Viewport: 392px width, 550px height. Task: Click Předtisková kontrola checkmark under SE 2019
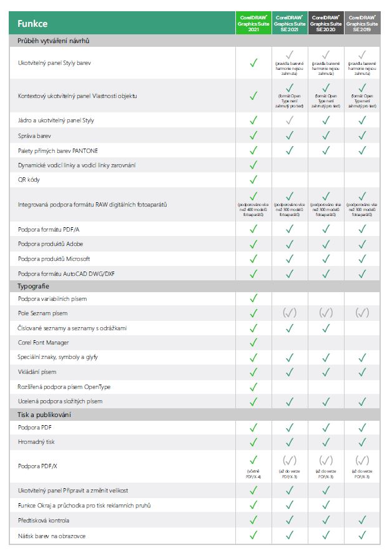[x=362, y=520]
